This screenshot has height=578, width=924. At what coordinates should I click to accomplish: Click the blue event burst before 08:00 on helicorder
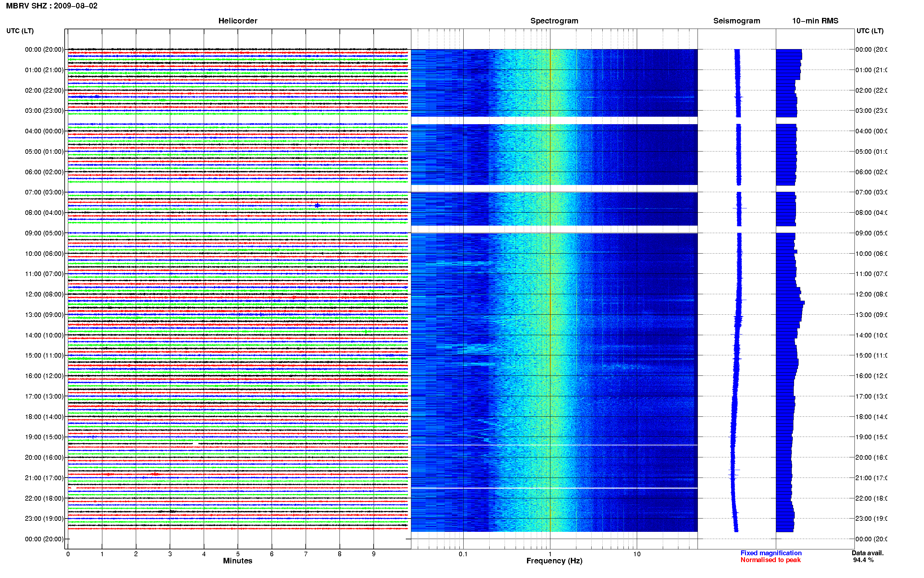pyautogui.click(x=317, y=206)
